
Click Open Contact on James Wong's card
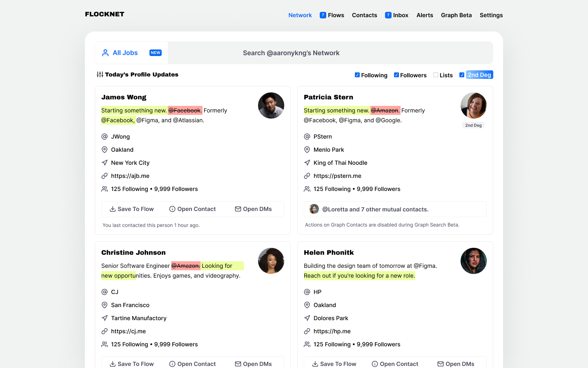tap(192, 209)
